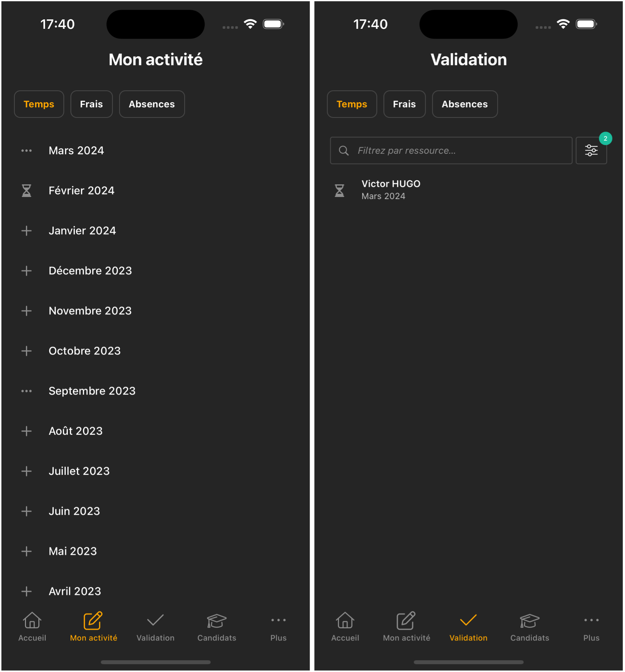Open the Juin 2023 timesheet row
Screen dimensions: 625x672
(x=155, y=512)
